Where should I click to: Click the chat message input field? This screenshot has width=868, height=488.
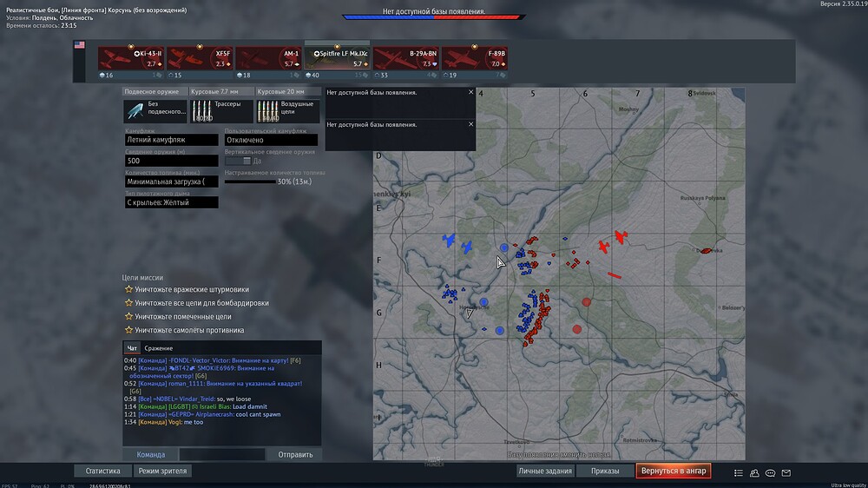pyautogui.click(x=221, y=455)
